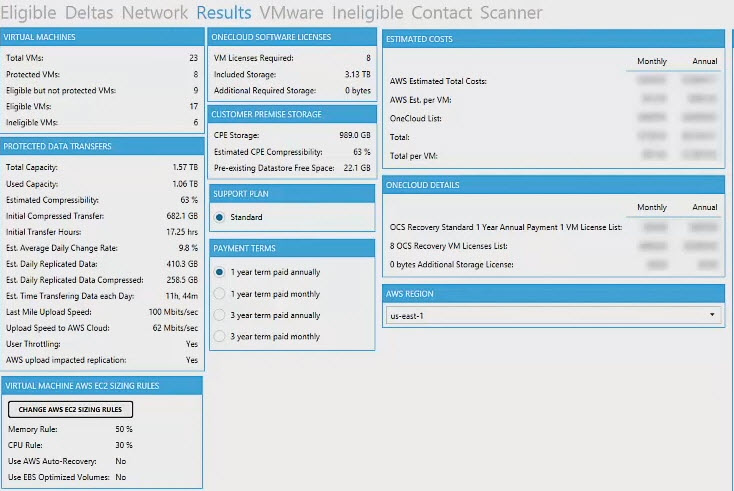Click Additional Required Storage 0 bytes value
Image resolution: width=734 pixels, height=491 pixels.
[x=358, y=90]
